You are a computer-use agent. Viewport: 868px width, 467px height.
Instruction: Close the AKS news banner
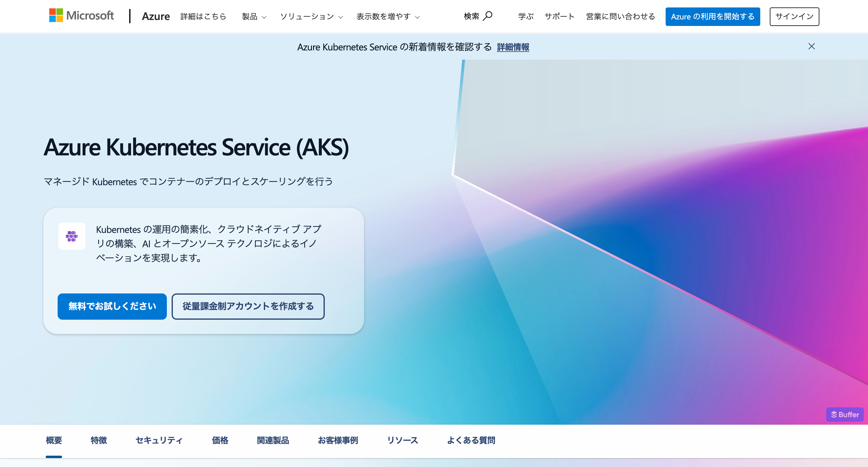[x=811, y=46]
